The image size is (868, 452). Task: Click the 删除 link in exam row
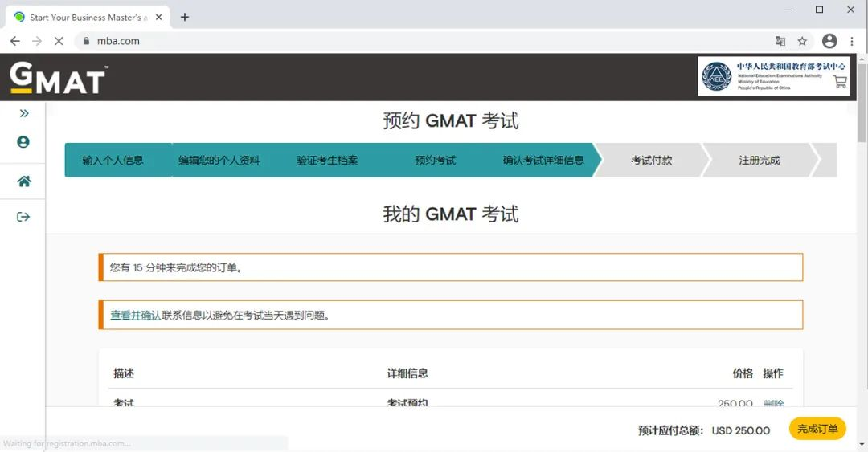[x=773, y=404]
